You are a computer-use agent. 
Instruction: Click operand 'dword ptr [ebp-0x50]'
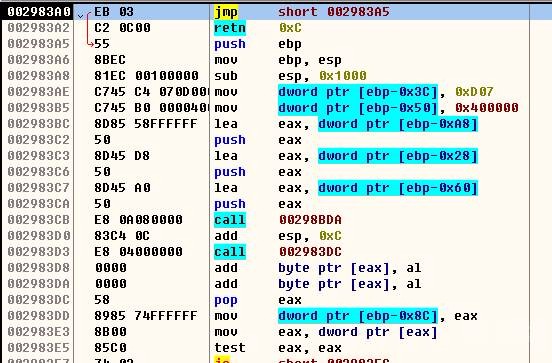tap(358, 108)
